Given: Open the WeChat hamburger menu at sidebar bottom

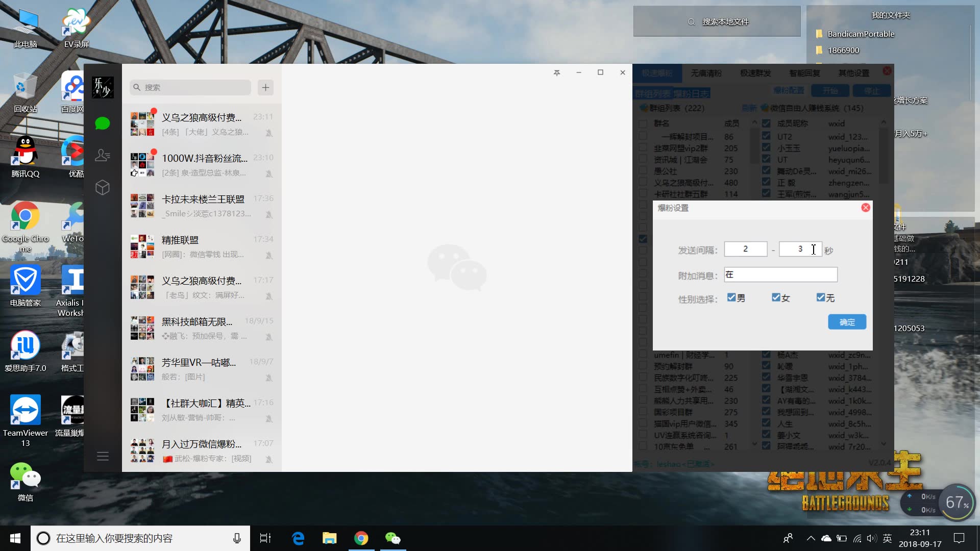Looking at the screenshot, I should pos(103,456).
